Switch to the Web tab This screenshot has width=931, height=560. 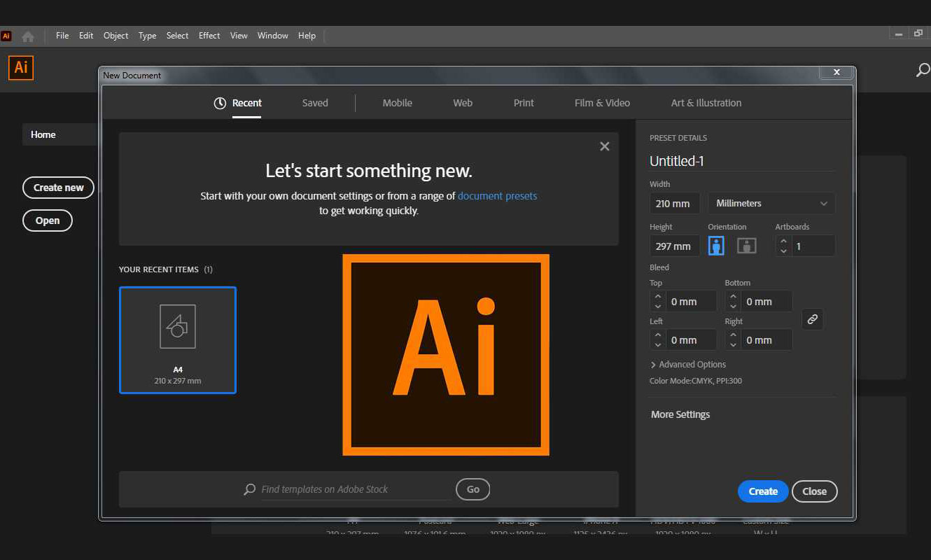point(463,103)
